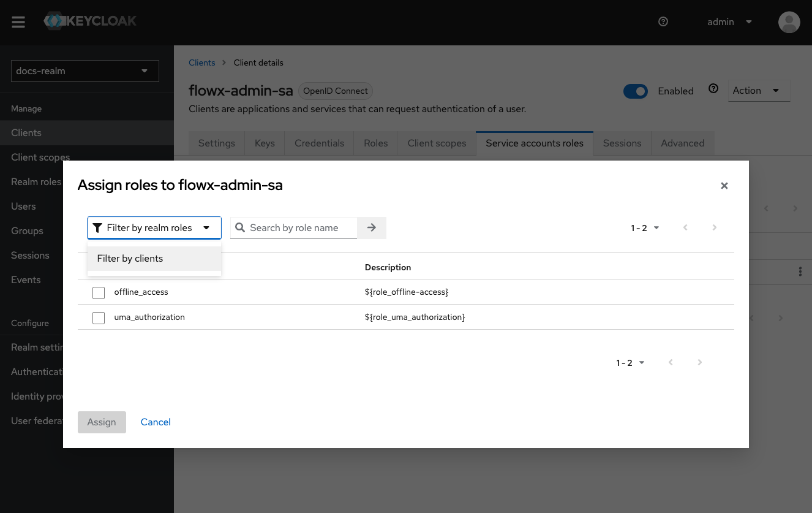The image size is (812, 513).
Task: Go to previous page in top dialog pagination
Action: pos(685,227)
